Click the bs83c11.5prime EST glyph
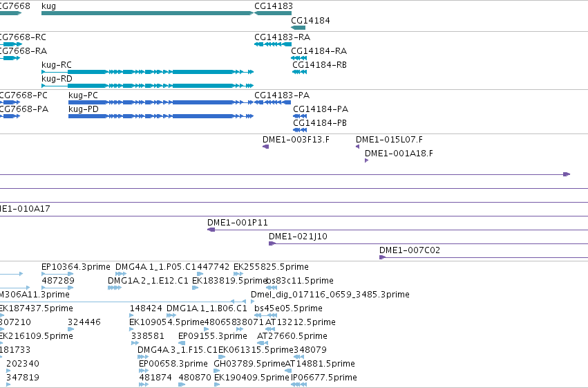Image resolution: width=588 pixels, height=388 pixels. pyautogui.click(x=272, y=288)
